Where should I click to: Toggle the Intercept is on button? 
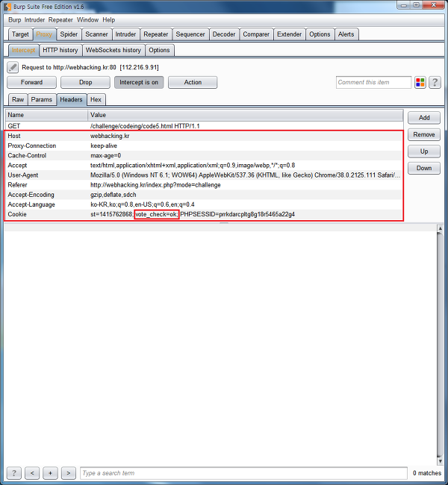[139, 83]
